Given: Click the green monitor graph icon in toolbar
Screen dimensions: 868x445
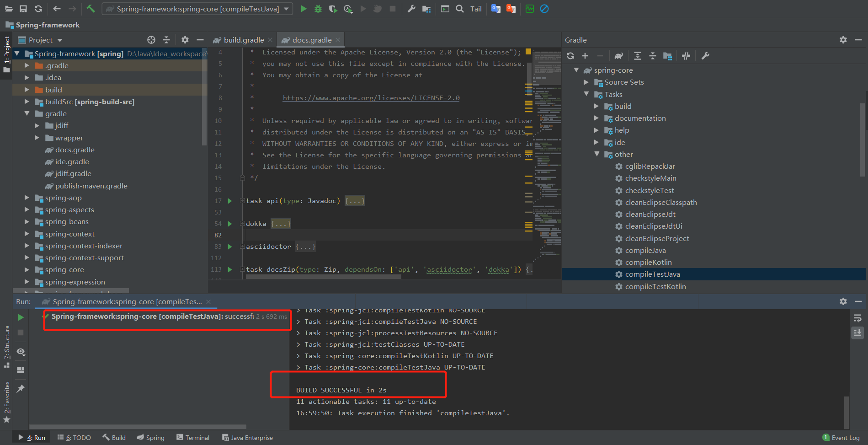Looking at the screenshot, I should (530, 9).
